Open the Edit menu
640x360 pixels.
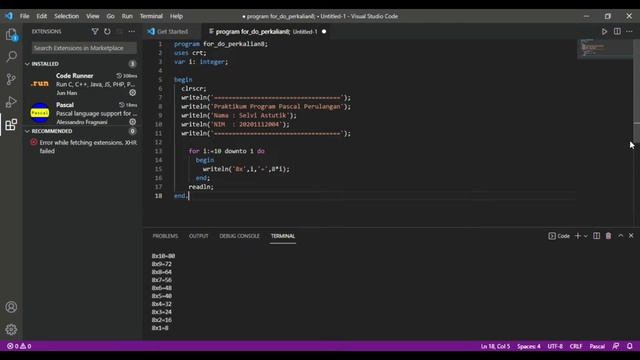42,16
